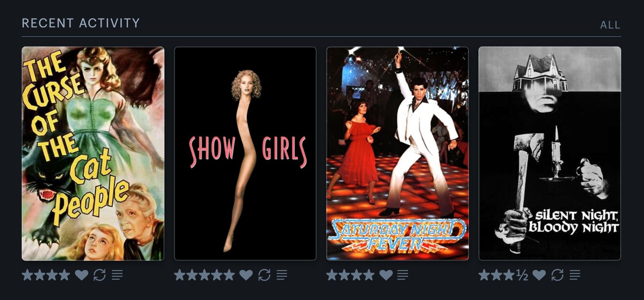Click the rewatch icon under Silent Night, Bloody Night
The height and width of the screenshot is (300, 644).
click(557, 275)
